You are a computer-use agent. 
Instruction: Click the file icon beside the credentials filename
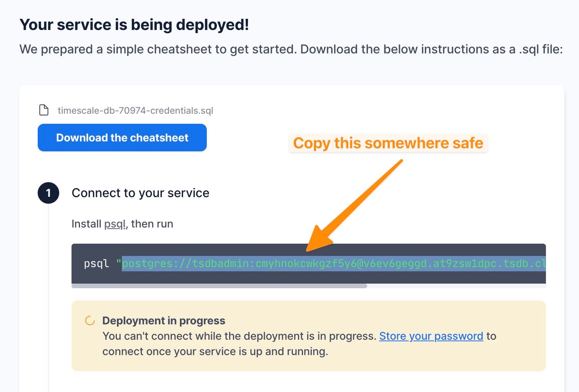point(44,110)
